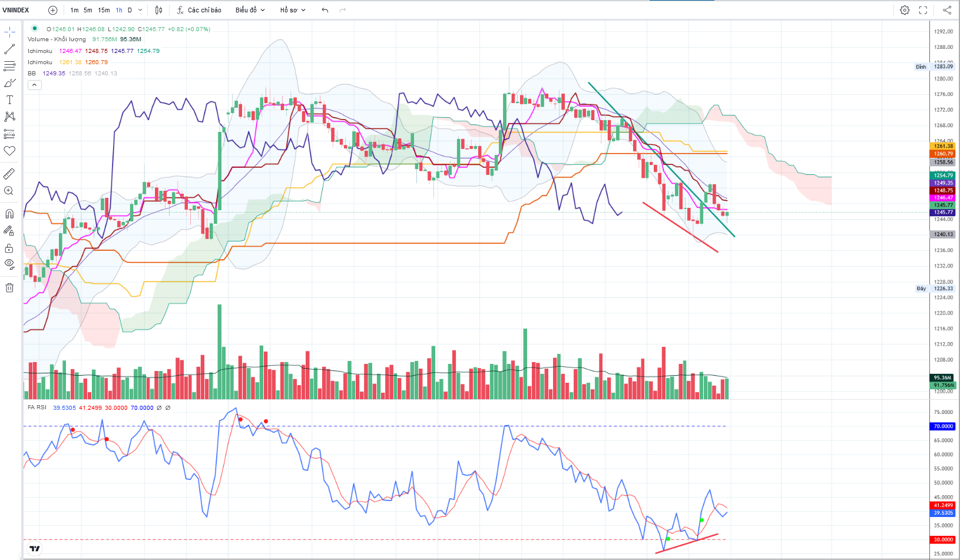This screenshot has width=960, height=560.
Task: Add symbol with the plus icon
Action: coord(52,10)
